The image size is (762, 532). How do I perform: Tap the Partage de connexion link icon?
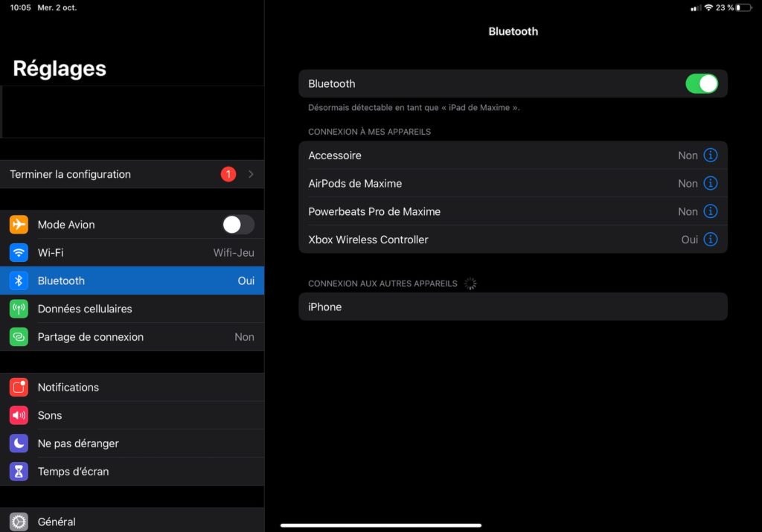pyautogui.click(x=19, y=337)
